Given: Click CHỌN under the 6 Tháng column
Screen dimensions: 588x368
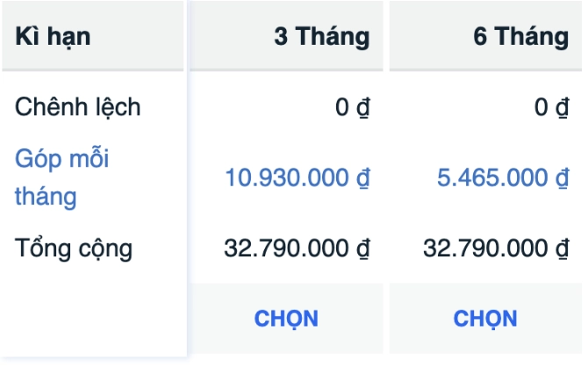Looking at the screenshot, I should coord(485,318).
